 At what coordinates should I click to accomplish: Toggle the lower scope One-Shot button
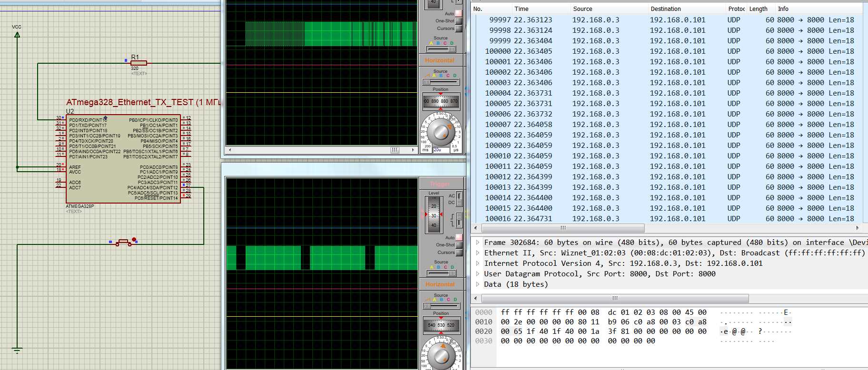tap(459, 245)
